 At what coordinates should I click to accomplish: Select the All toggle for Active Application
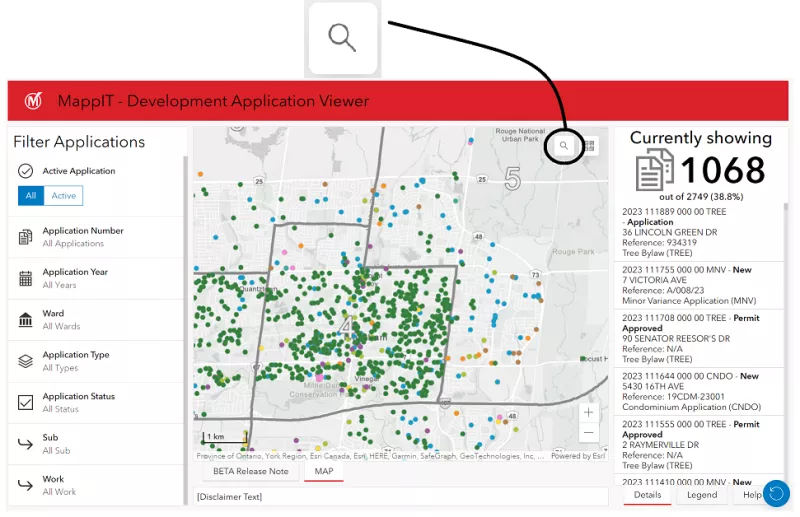(31, 196)
